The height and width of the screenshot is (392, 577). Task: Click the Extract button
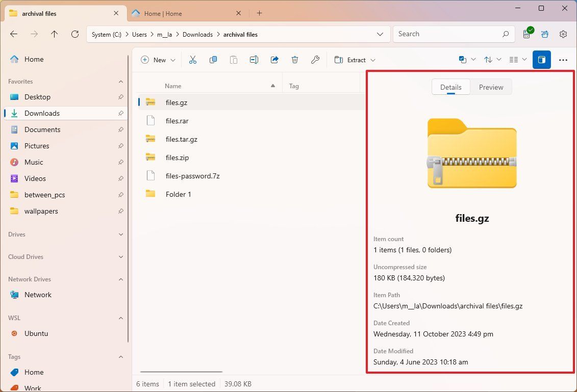[354, 60]
